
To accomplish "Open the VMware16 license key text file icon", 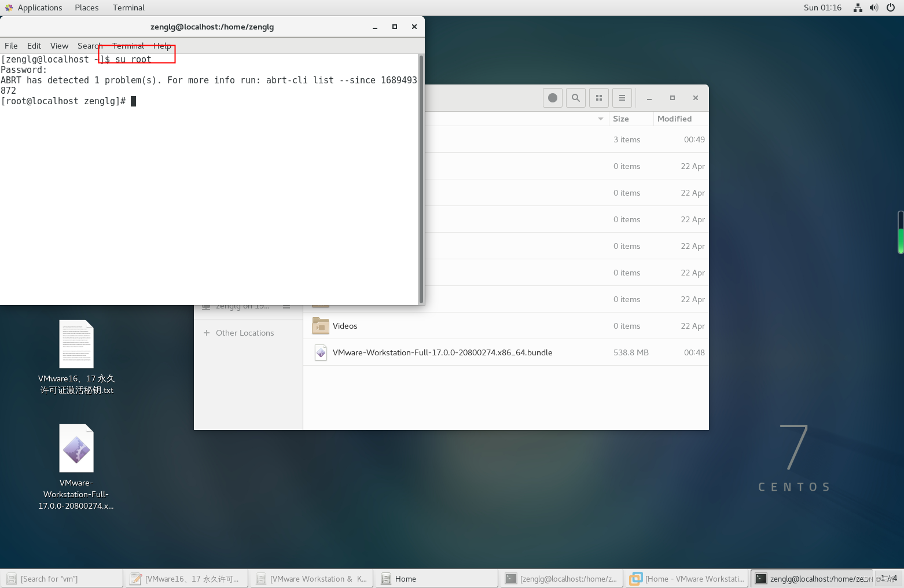I will (x=76, y=344).
